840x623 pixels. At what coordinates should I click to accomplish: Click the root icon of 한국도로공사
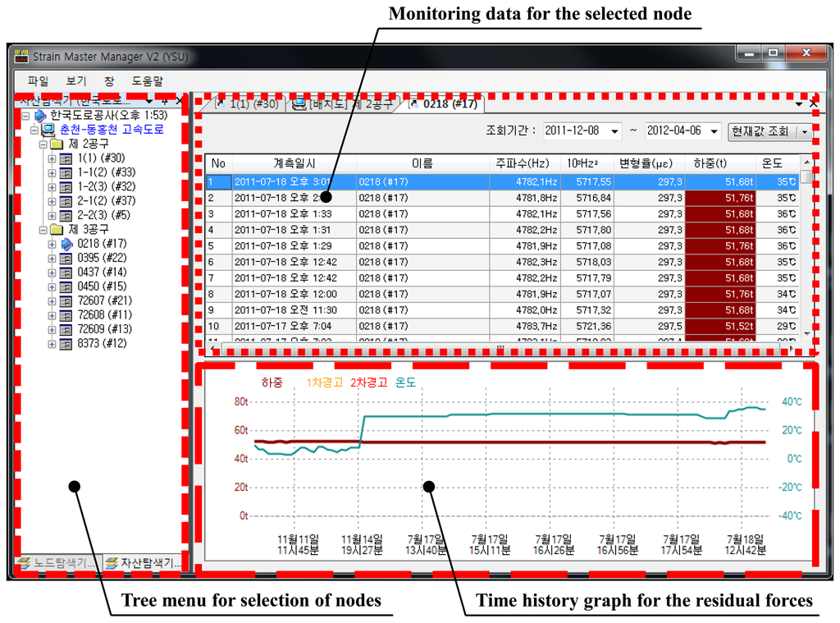pyautogui.click(x=40, y=116)
